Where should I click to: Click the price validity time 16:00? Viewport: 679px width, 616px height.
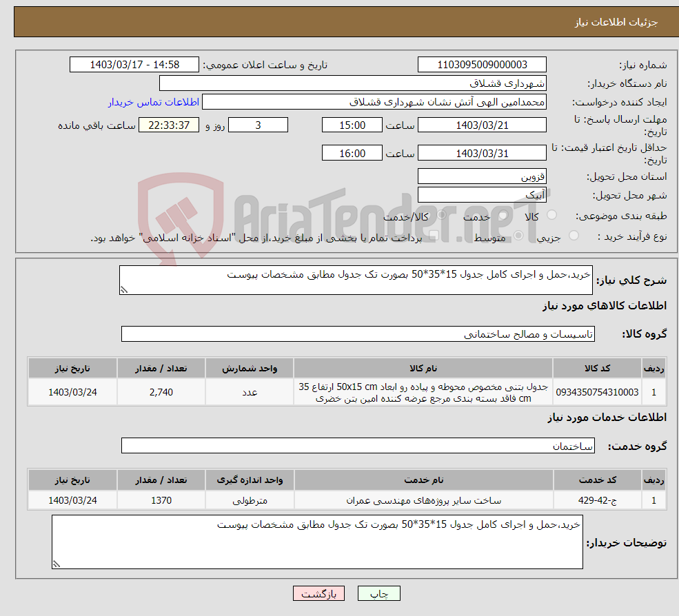[352, 153]
